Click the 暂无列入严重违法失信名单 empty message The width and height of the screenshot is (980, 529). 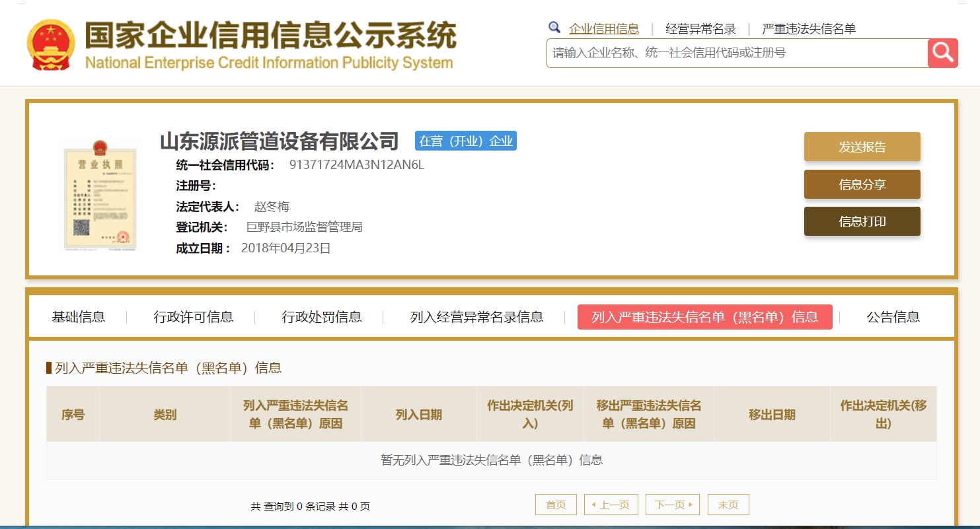[492, 460]
